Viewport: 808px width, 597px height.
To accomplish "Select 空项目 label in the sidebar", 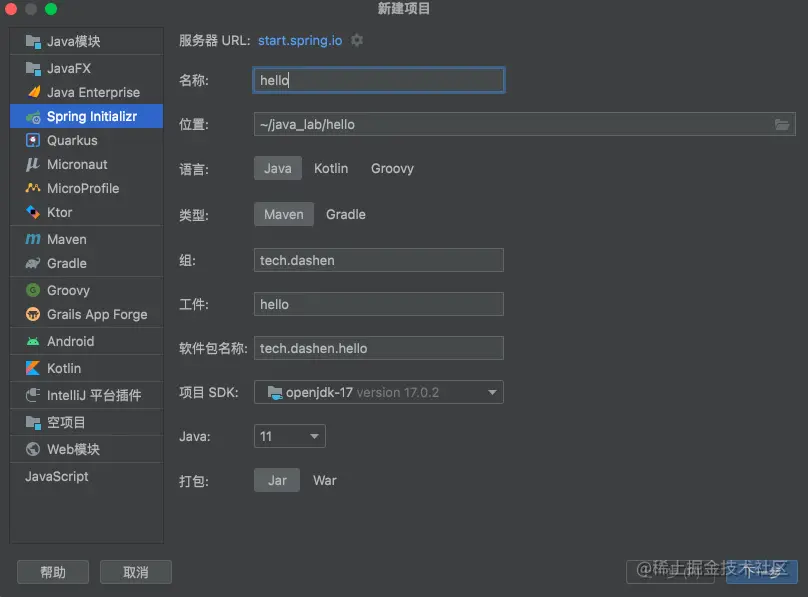I will (x=66, y=422).
